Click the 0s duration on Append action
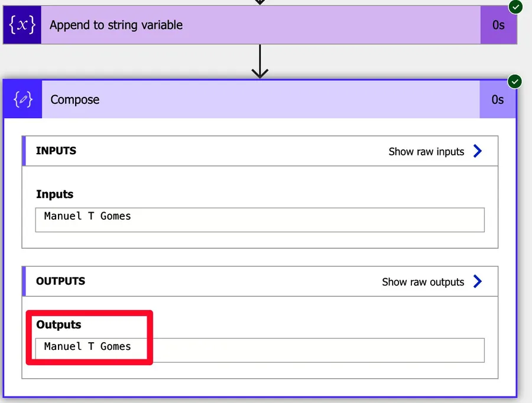 coord(498,25)
